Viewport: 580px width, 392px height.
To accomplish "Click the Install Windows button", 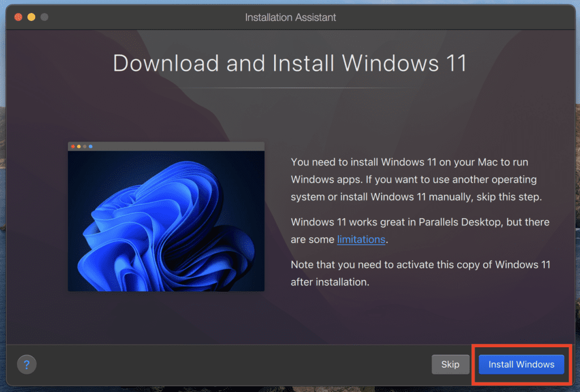I will pyautogui.click(x=521, y=364).
